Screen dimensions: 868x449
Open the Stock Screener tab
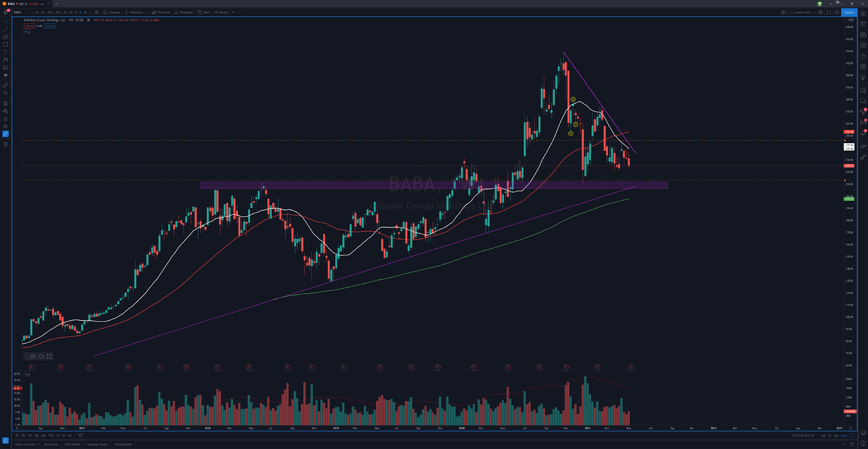[26, 444]
